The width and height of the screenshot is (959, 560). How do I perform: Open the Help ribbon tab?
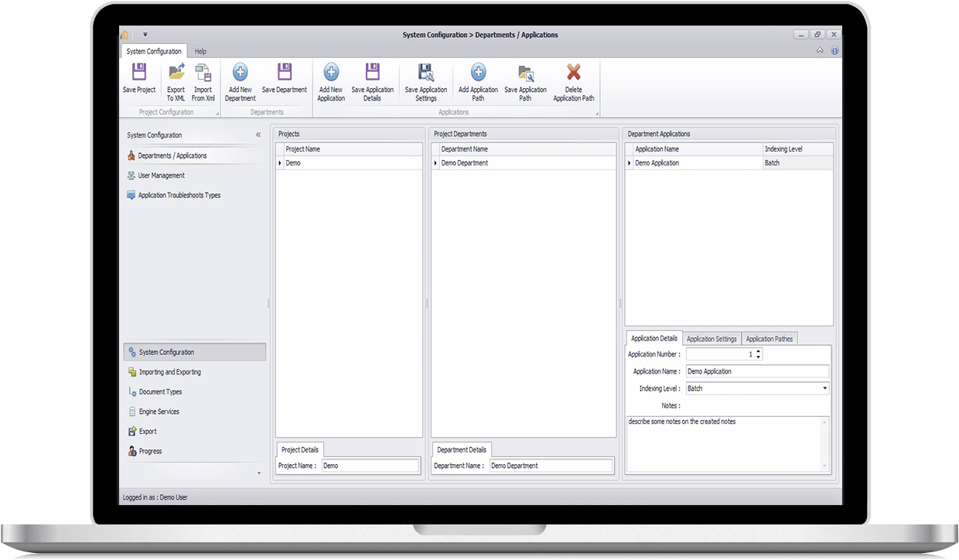tap(200, 51)
